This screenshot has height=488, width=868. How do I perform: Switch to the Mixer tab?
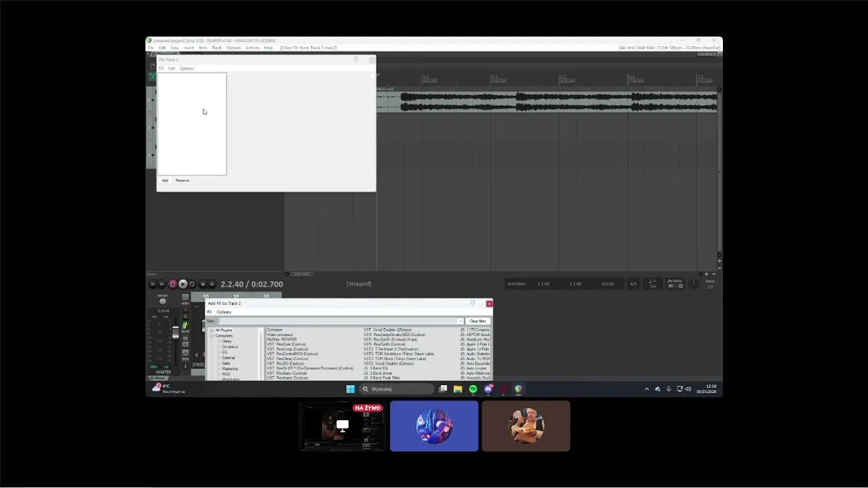(x=157, y=378)
